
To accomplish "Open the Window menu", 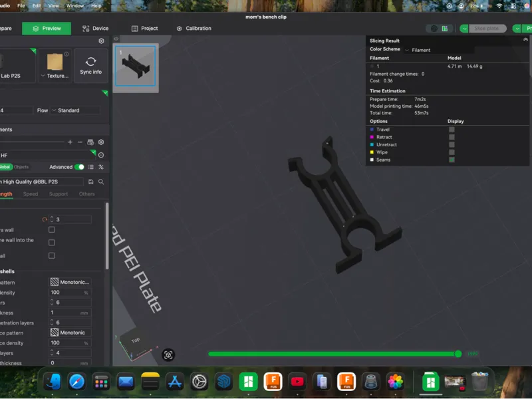I will [x=75, y=6].
